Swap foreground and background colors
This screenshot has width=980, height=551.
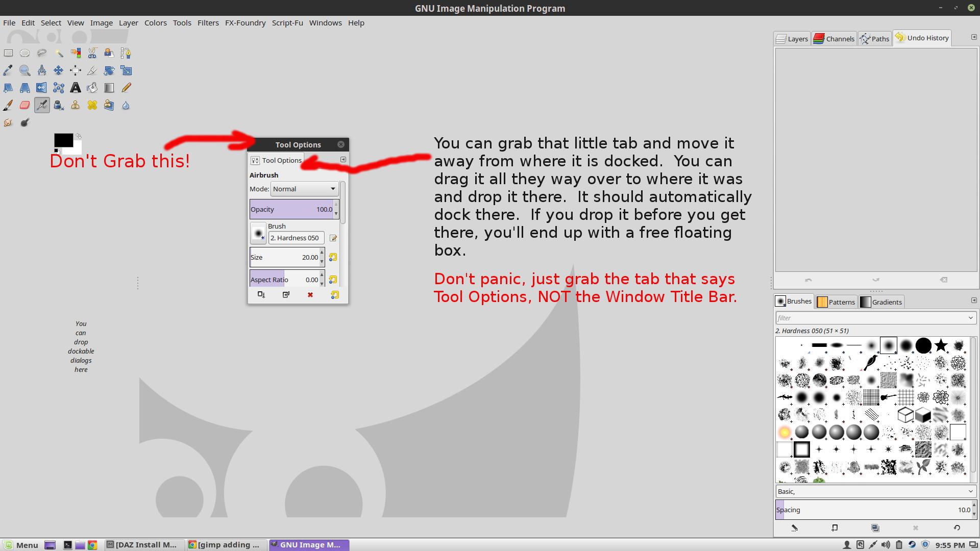point(79,136)
